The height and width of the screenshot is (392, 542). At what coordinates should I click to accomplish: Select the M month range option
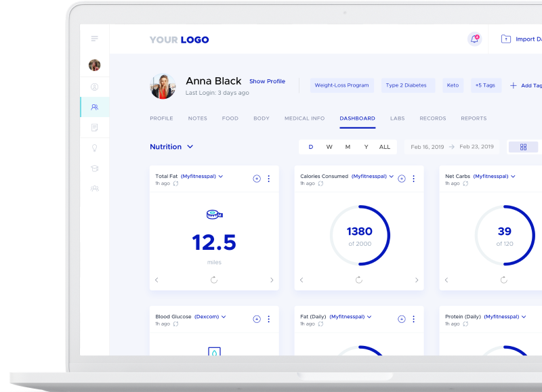348,147
